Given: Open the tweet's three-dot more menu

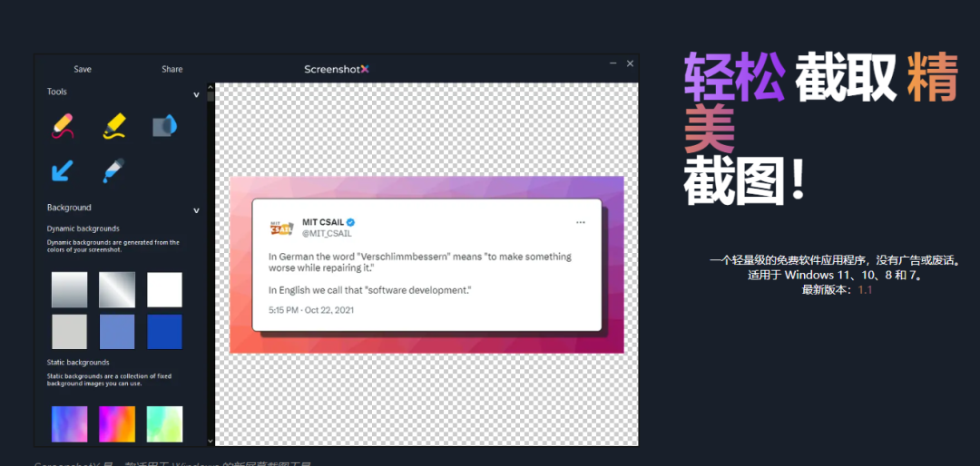Looking at the screenshot, I should pyautogui.click(x=581, y=222).
